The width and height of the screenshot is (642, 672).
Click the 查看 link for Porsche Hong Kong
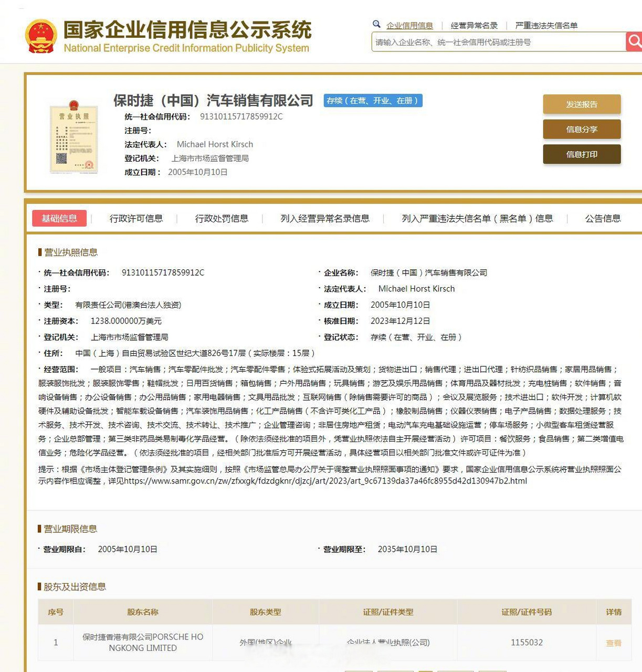(614, 643)
